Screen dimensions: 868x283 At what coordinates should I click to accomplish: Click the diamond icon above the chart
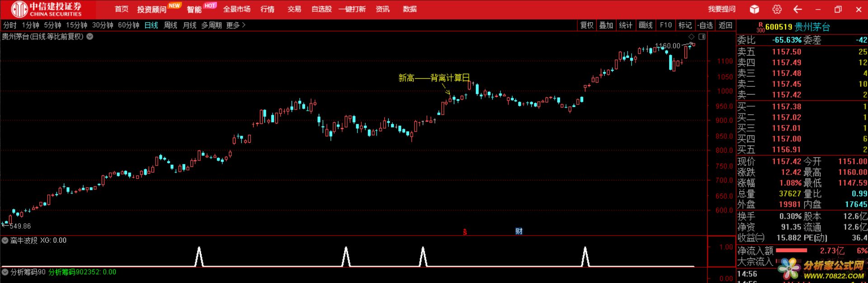(691, 37)
